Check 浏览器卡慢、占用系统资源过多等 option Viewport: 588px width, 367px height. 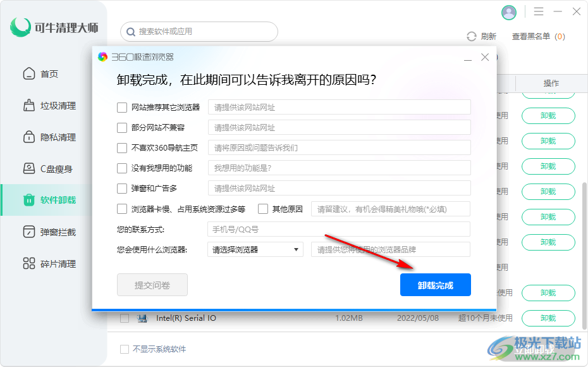[x=122, y=209]
